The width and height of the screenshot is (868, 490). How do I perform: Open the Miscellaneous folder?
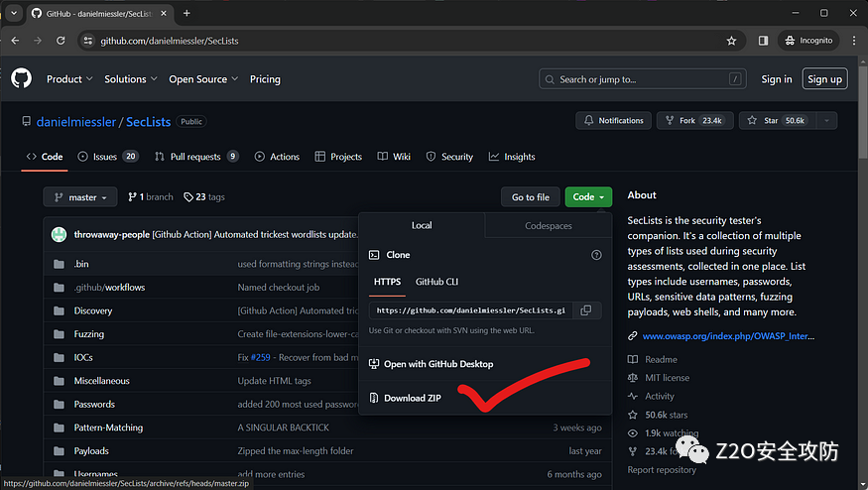[x=101, y=380]
